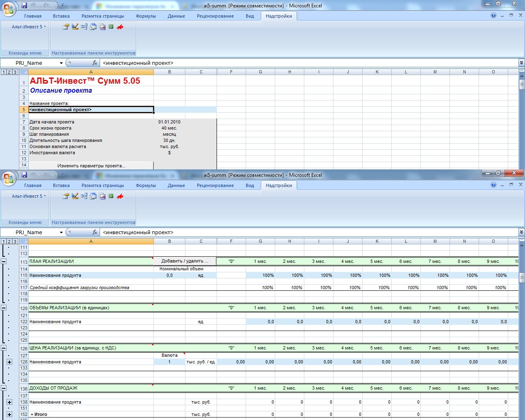The height and width of the screenshot is (420, 525).
Task: Show outline level 1 in upper window
Action: click(3, 72)
